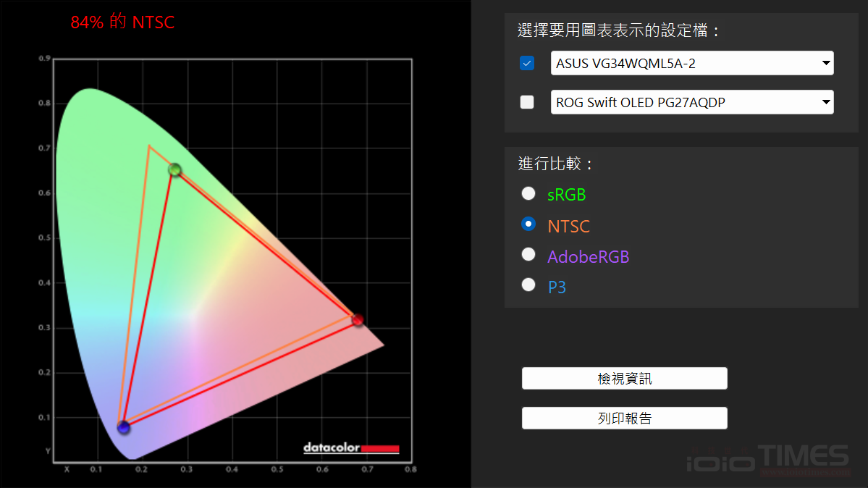868x488 pixels.
Task: Select the AdobeRGB comparison radio button
Action: coord(528,254)
